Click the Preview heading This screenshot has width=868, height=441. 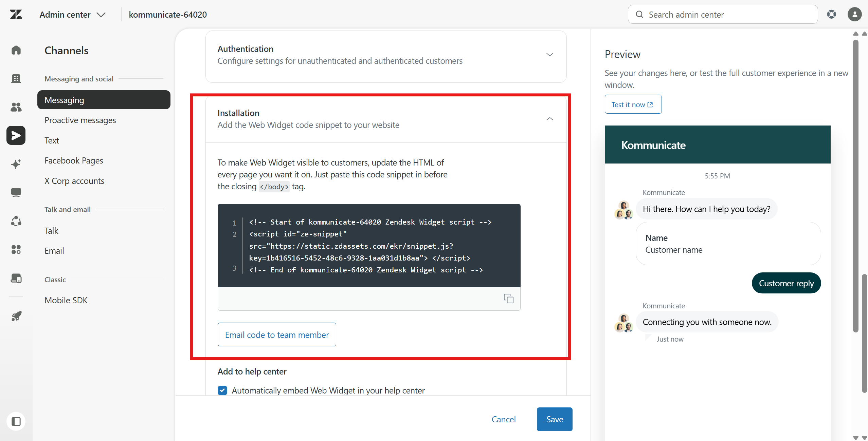click(622, 54)
